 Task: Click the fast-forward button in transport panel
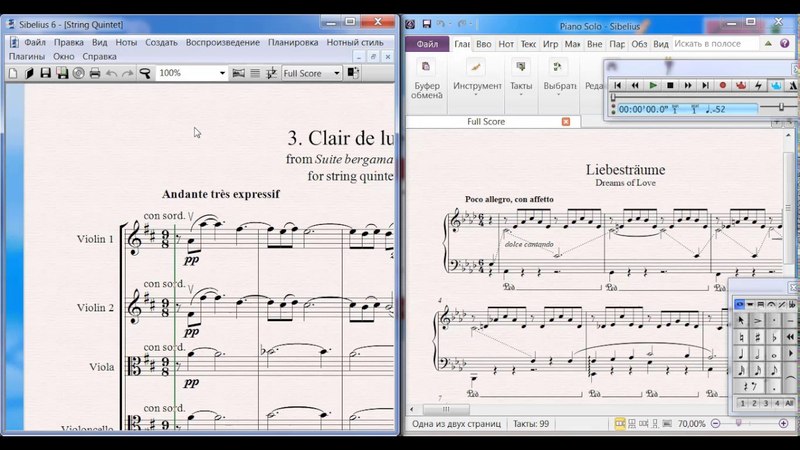click(688, 86)
